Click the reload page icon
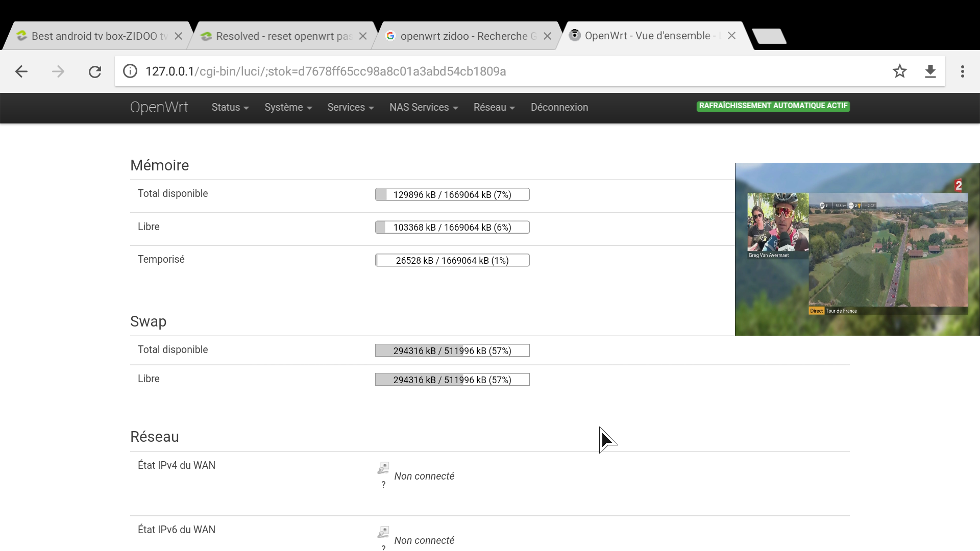The width and height of the screenshot is (980, 551). tap(95, 71)
